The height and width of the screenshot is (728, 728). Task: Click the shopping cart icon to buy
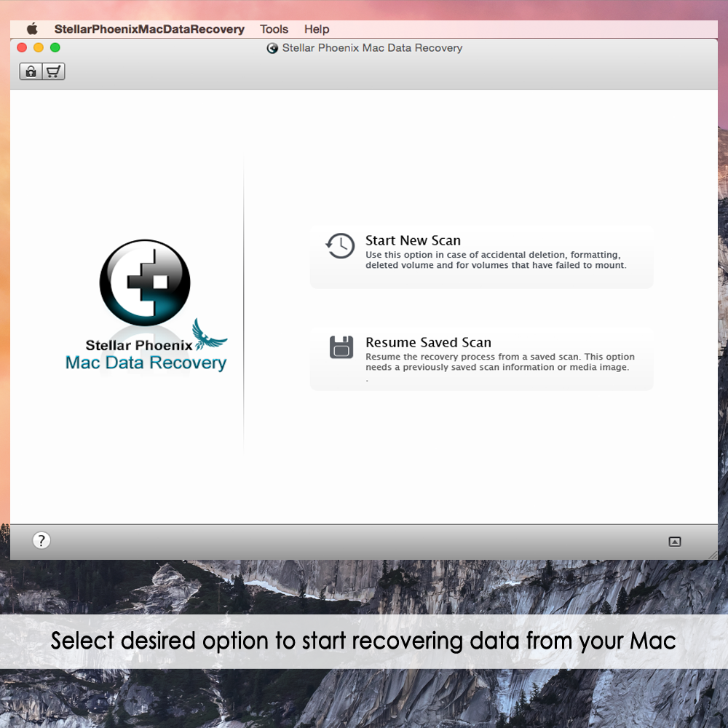click(53, 71)
